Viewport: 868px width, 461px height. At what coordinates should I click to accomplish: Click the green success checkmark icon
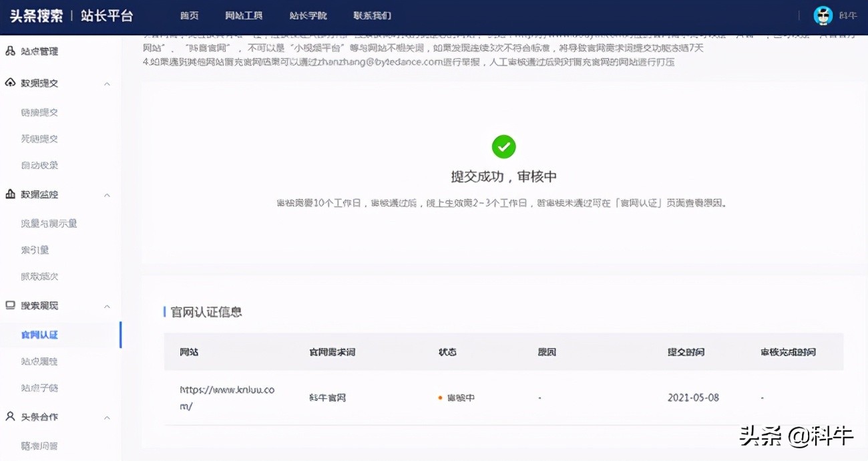click(503, 146)
